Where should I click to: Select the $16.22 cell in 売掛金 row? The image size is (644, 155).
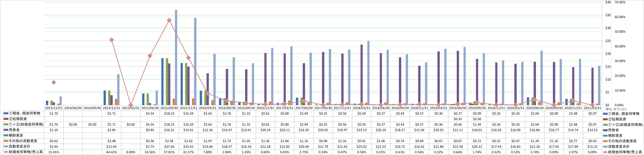coord(169,130)
